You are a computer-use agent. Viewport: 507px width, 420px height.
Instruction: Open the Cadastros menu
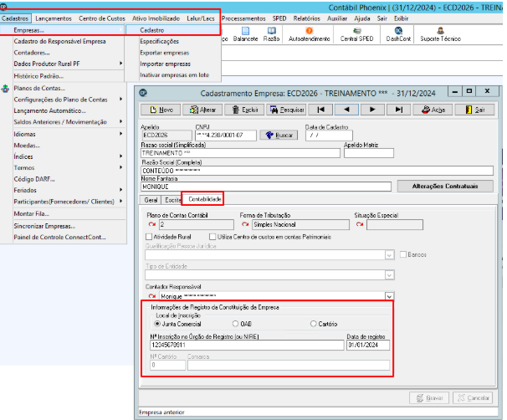tap(15, 18)
